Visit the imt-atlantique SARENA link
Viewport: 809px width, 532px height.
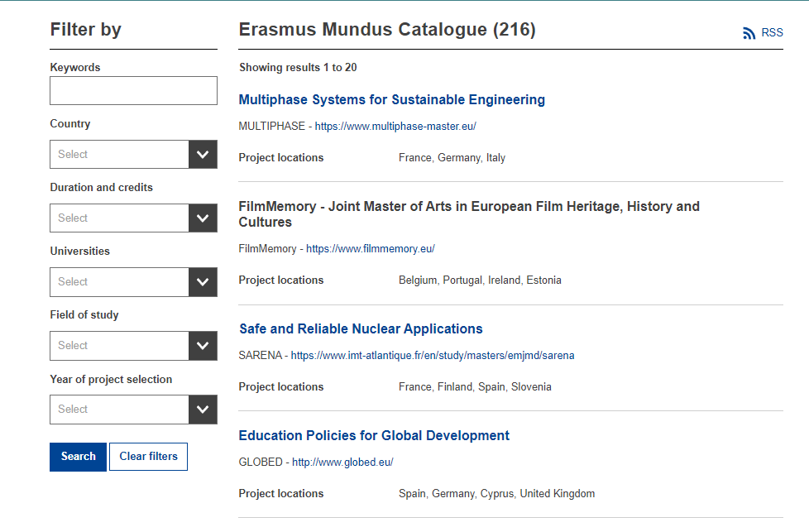(433, 356)
